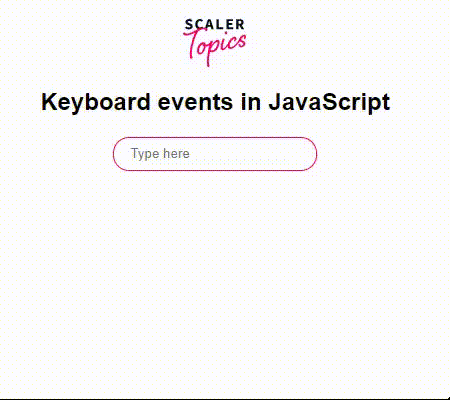Click the blank area below the text box

(215, 267)
